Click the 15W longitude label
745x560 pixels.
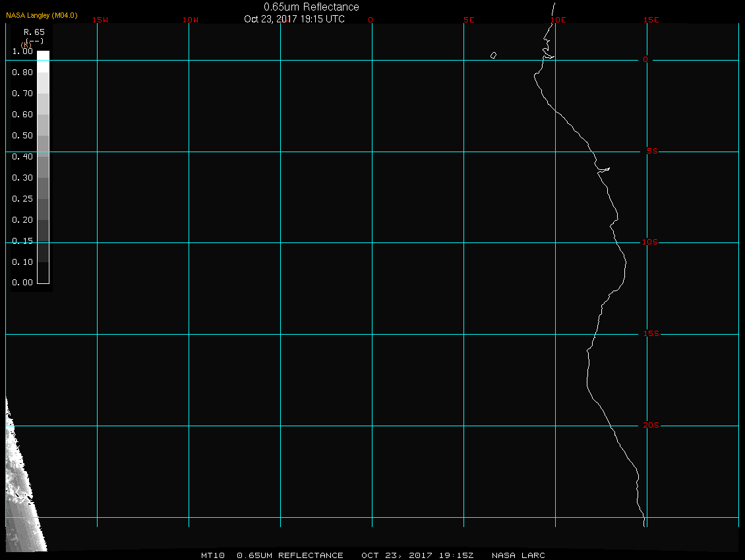100,20
